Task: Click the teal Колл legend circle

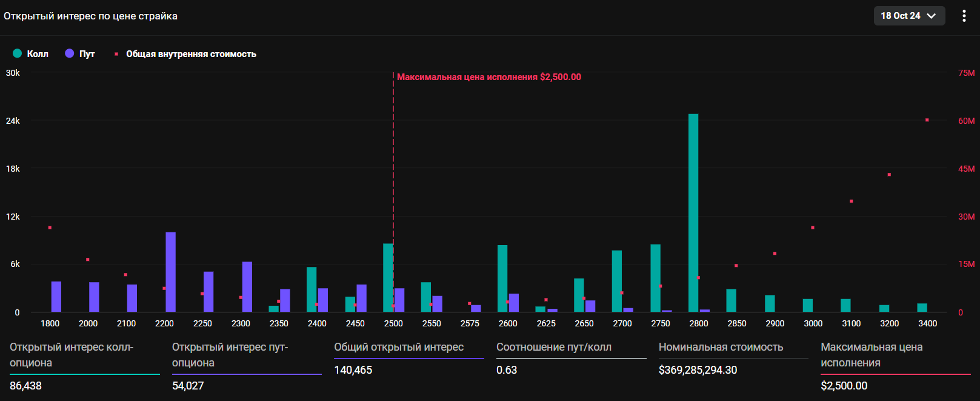Action: pyautogui.click(x=18, y=53)
